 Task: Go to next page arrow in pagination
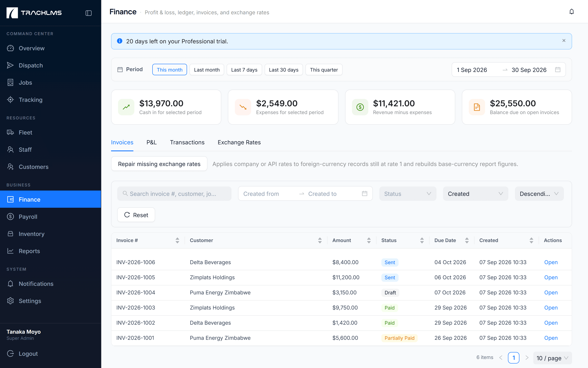coord(527,358)
